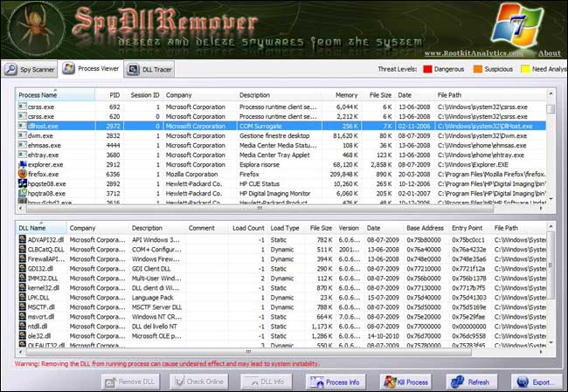Sort process list by Company header
Viewport: 568px width, 392px height.
pos(199,95)
